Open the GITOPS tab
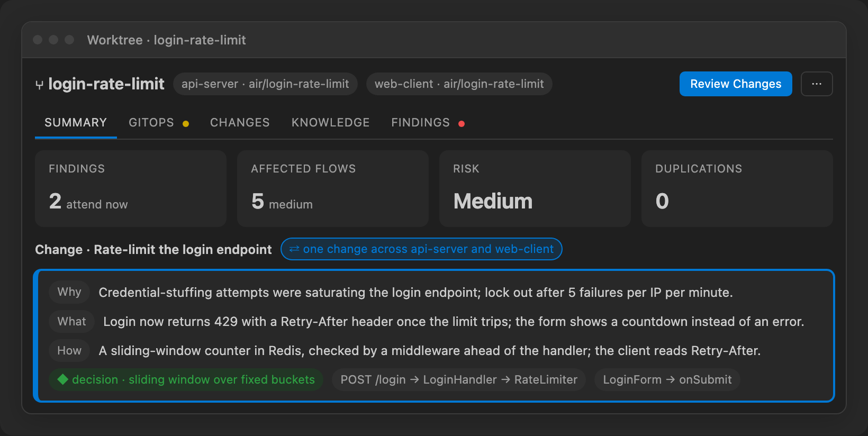 tap(151, 123)
